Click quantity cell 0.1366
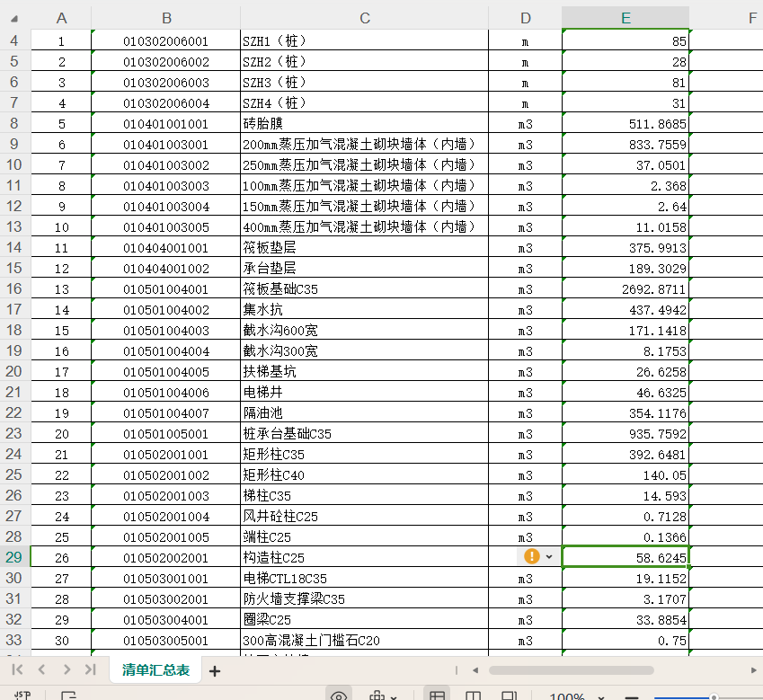763x700 pixels. click(625, 536)
